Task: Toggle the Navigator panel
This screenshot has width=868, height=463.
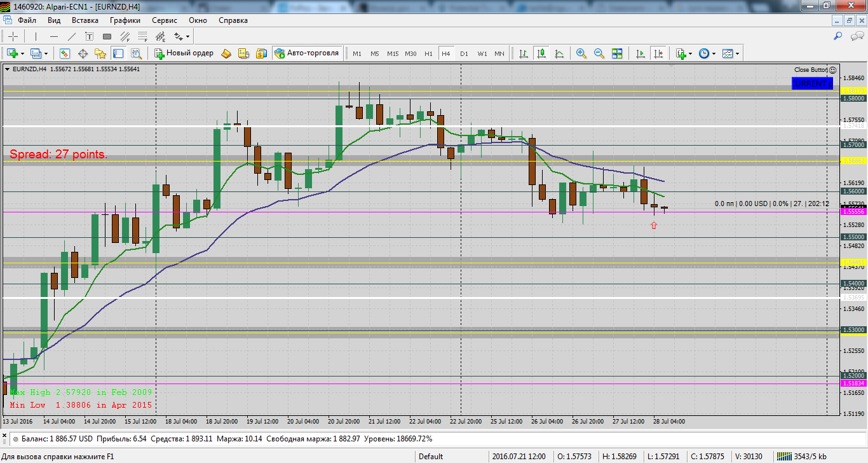Action: pyautogui.click(x=100, y=53)
